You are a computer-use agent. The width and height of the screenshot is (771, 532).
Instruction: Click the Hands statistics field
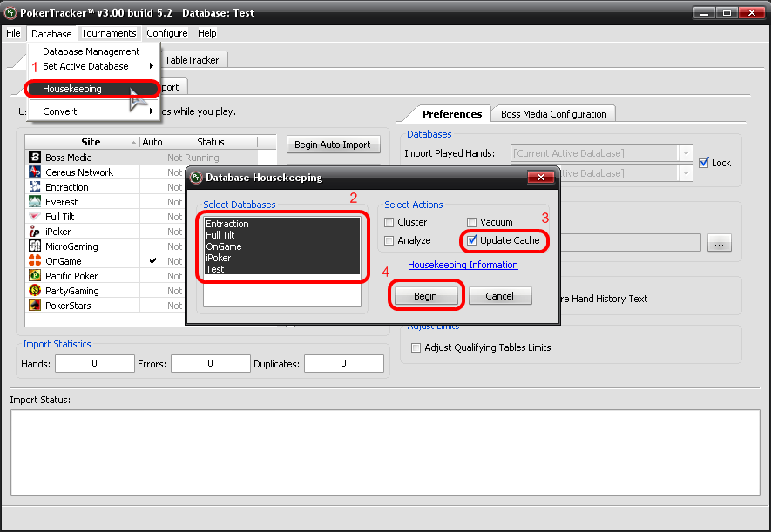point(94,363)
